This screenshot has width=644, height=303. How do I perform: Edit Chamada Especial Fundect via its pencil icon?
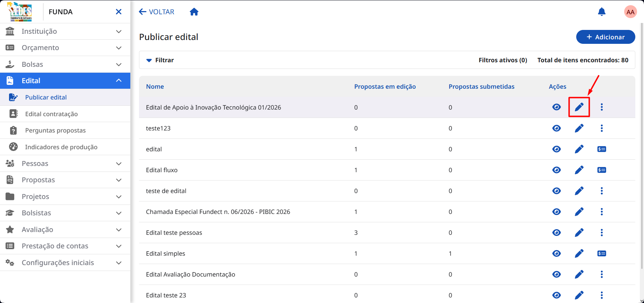[579, 212]
